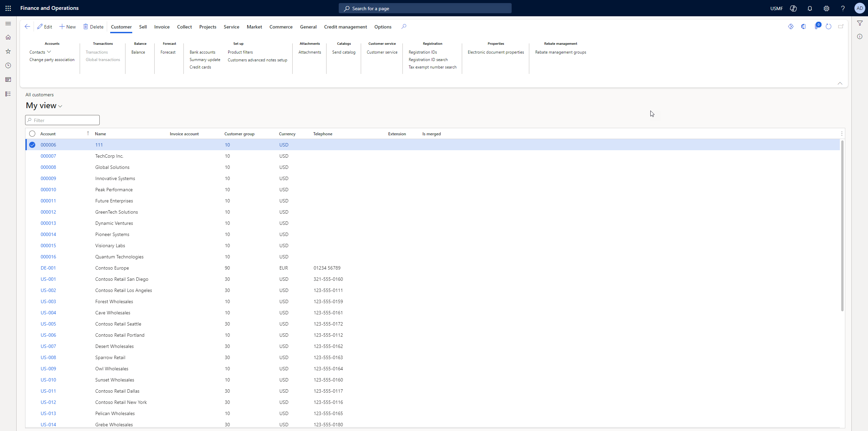The height and width of the screenshot is (431, 868).
Task: Open the app launcher waffle icon
Action: (x=8, y=8)
